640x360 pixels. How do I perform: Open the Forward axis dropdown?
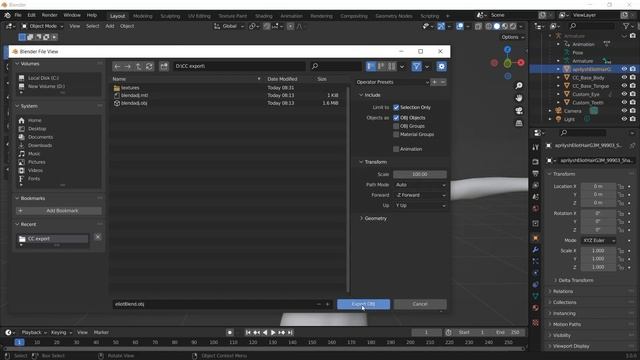pyautogui.click(x=420, y=195)
